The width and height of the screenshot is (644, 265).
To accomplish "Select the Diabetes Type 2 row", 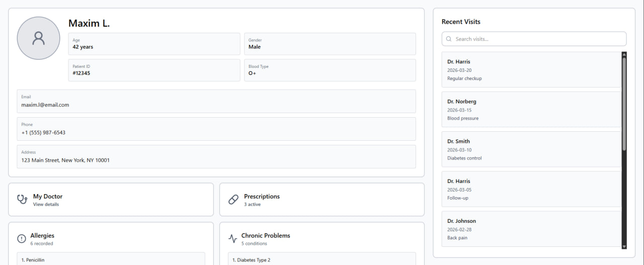I will coord(322,259).
